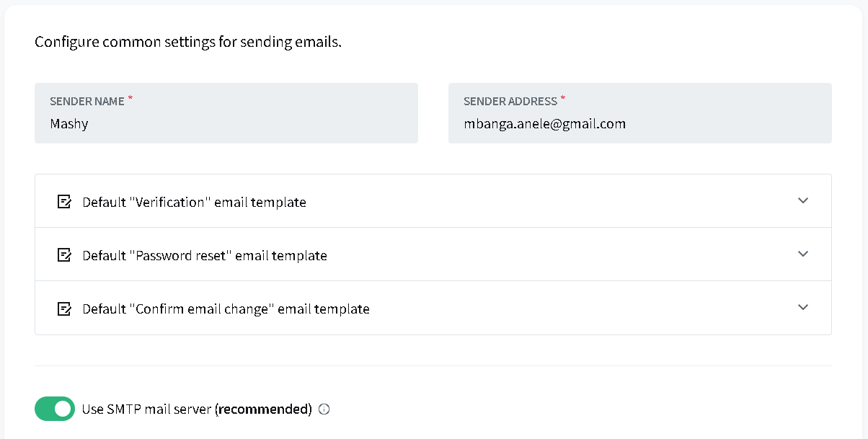The width and height of the screenshot is (868, 439).
Task: Click the info icon next to SMTP option
Action: click(x=324, y=409)
